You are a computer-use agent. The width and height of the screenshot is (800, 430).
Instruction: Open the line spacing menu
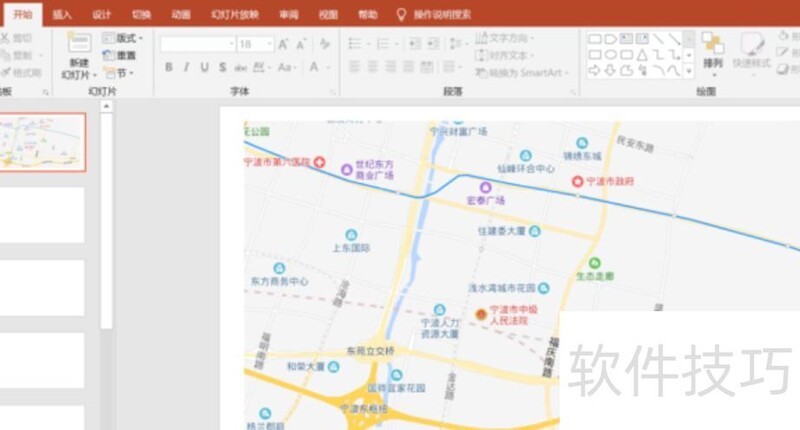tap(458, 44)
